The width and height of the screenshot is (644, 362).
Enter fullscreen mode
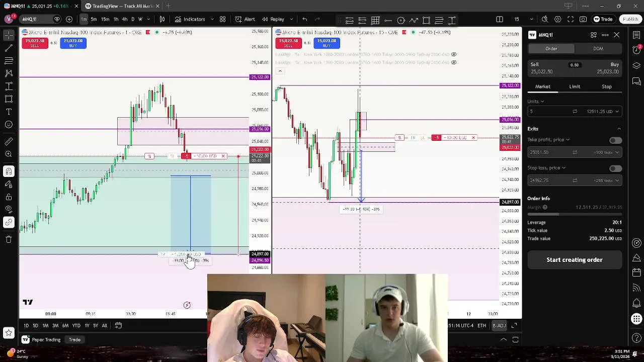[x=571, y=19]
